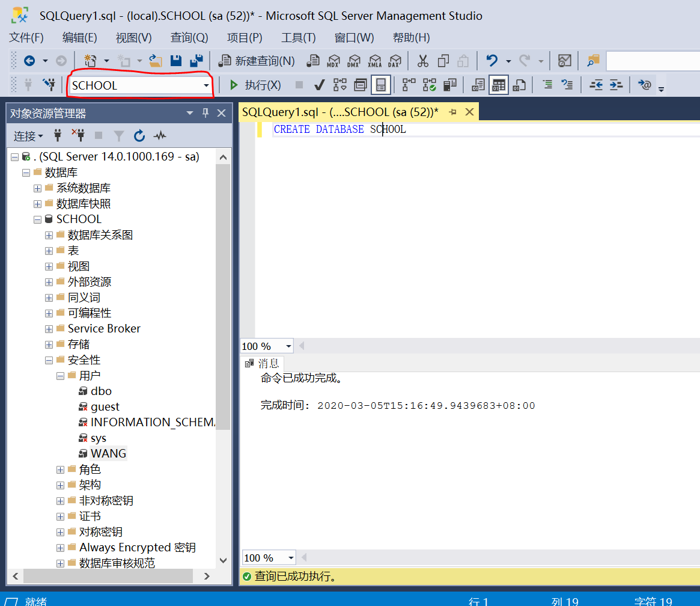
Task: Toggle auto-hide pin on Object Explorer
Action: [x=205, y=113]
